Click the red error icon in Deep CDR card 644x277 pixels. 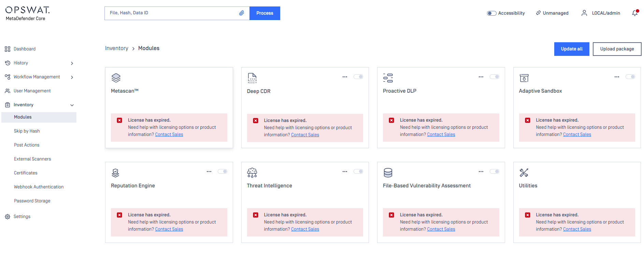[x=256, y=121]
